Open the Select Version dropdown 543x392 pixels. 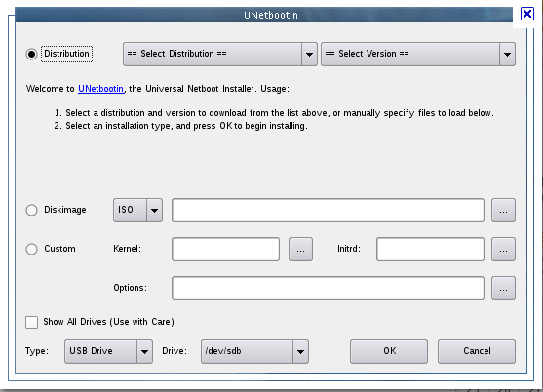pos(418,54)
